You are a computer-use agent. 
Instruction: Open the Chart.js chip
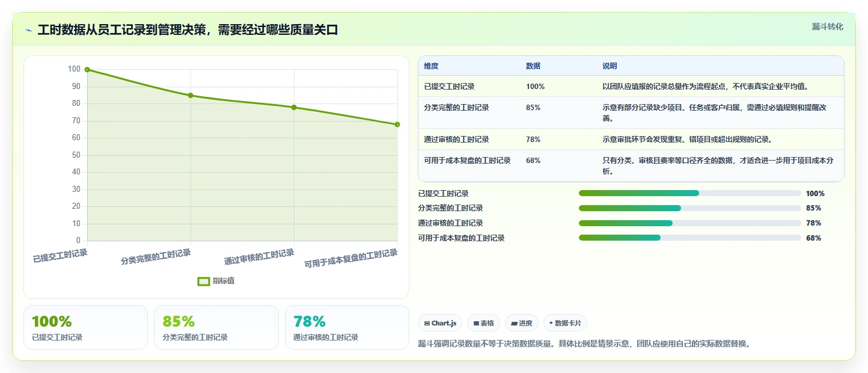[440, 323]
